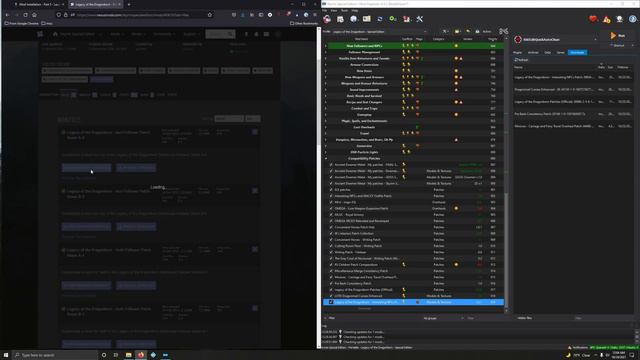The image size is (640, 360).
Task: Switch to the Plugins tab
Action: 517,52
